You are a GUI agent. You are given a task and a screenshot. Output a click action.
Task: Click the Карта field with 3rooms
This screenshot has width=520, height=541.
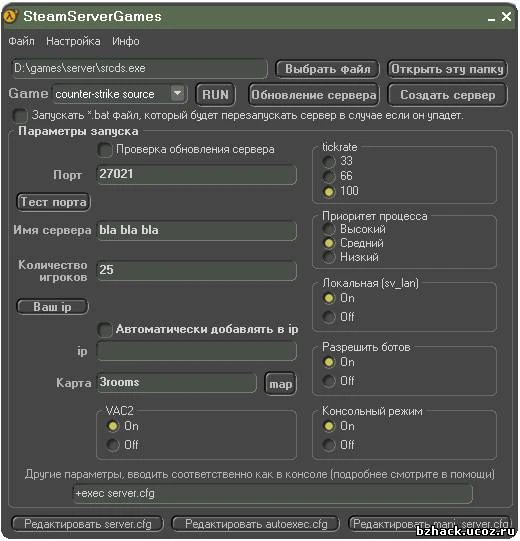tap(177, 383)
